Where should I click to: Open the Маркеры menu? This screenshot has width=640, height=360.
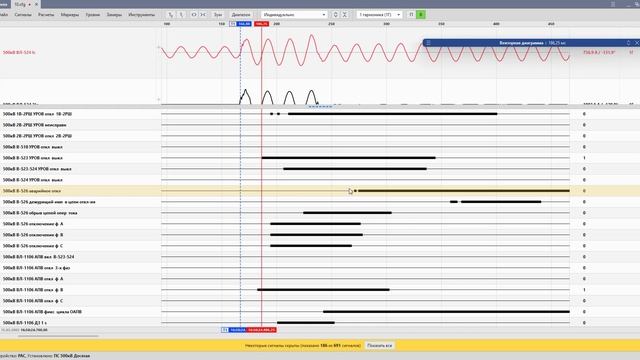pos(70,15)
